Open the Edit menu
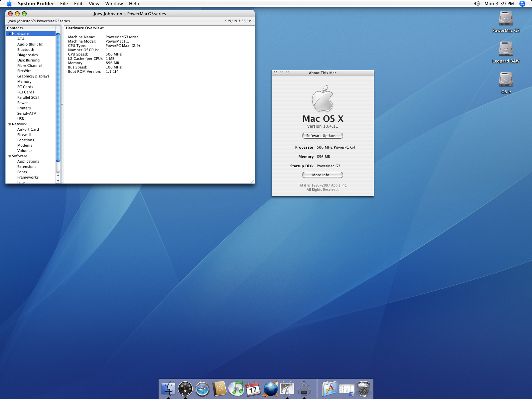The width and height of the screenshot is (532, 399). (x=78, y=4)
